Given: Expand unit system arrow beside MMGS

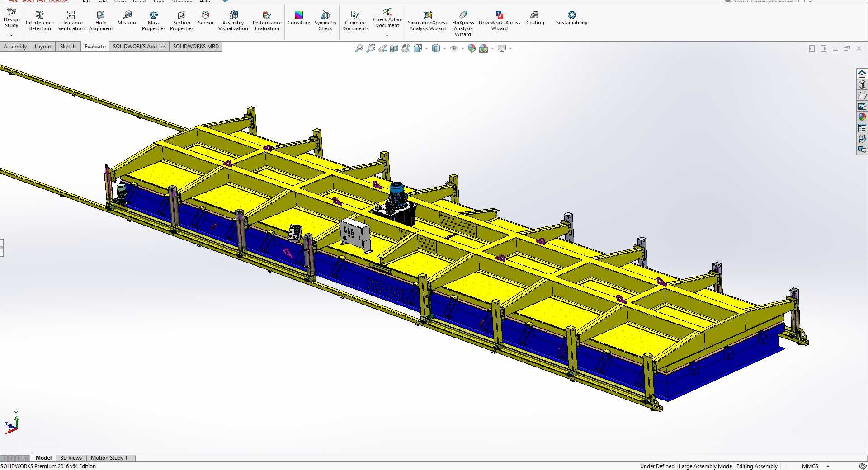Looking at the screenshot, I should (x=828, y=466).
